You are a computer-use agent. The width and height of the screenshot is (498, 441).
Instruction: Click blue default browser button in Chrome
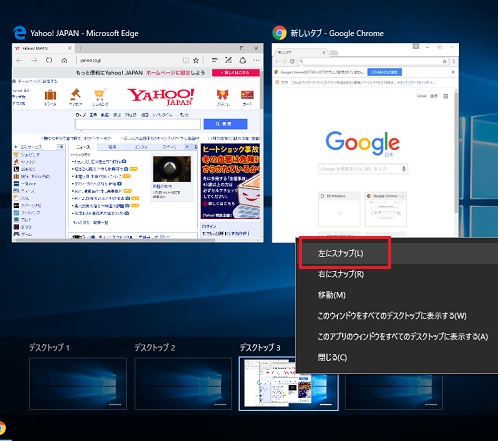pos(384,72)
